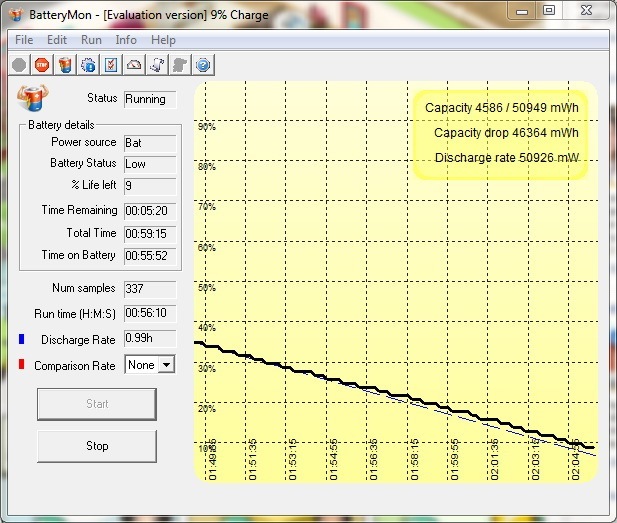Expand the Comparison Rate dropdown
The image size is (617, 523).
point(165,365)
